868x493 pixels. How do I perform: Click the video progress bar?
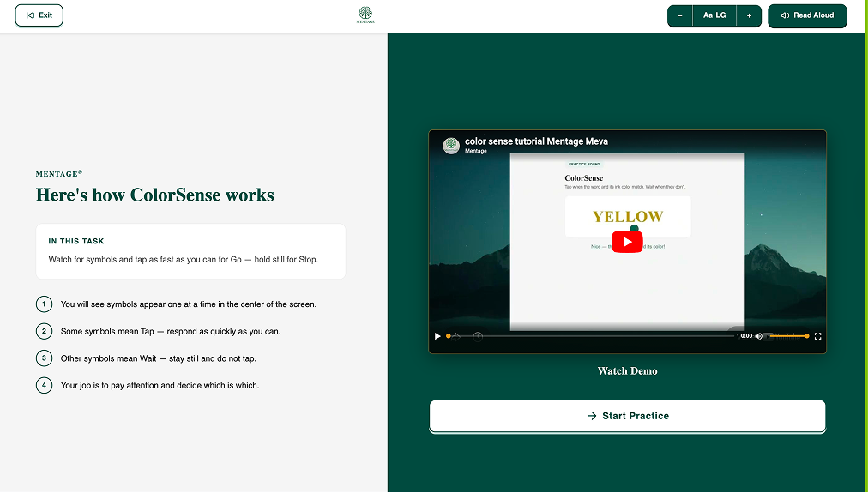[x=591, y=336]
